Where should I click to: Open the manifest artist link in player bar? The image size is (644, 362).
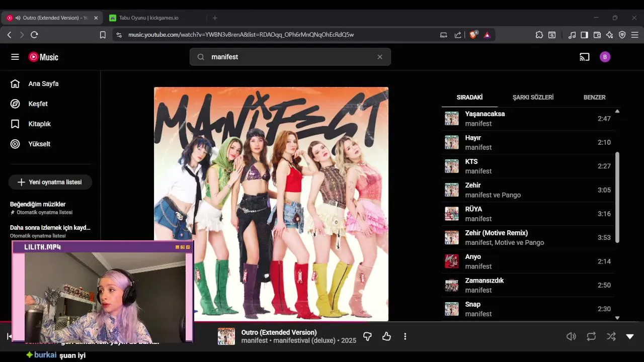click(255, 340)
